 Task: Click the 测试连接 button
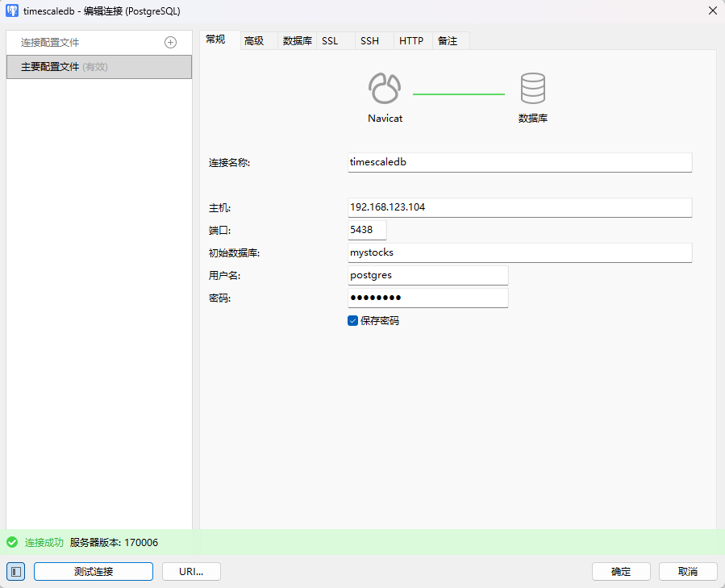pos(94,571)
